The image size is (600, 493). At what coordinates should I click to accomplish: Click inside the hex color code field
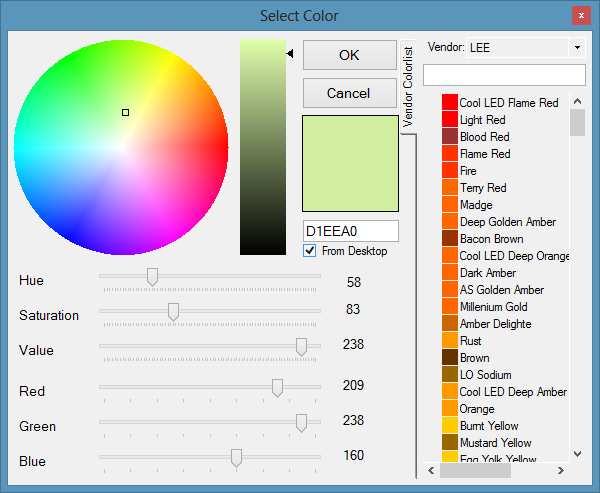click(350, 231)
